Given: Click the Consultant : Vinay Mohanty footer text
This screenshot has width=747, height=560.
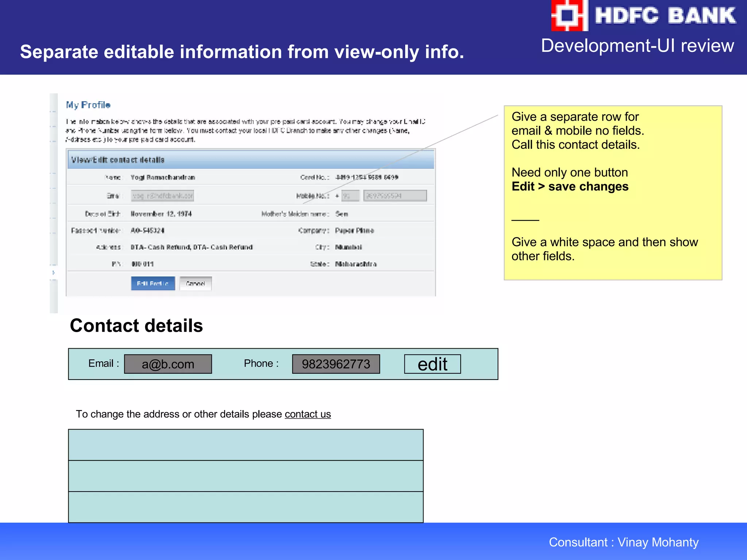Looking at the screenshot, I should point(624,542).
